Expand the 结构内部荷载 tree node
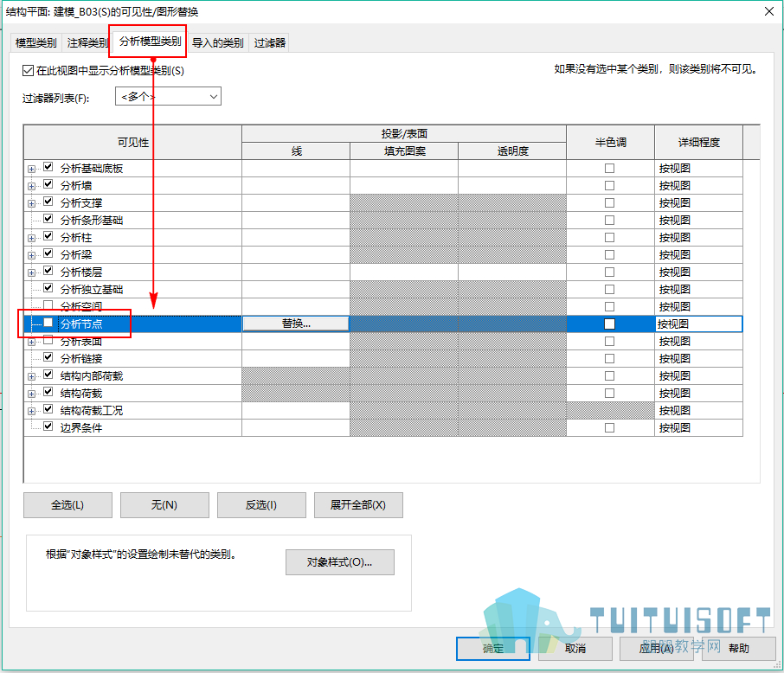The width and height of the screenshot is (784, 673). point(31,376)
